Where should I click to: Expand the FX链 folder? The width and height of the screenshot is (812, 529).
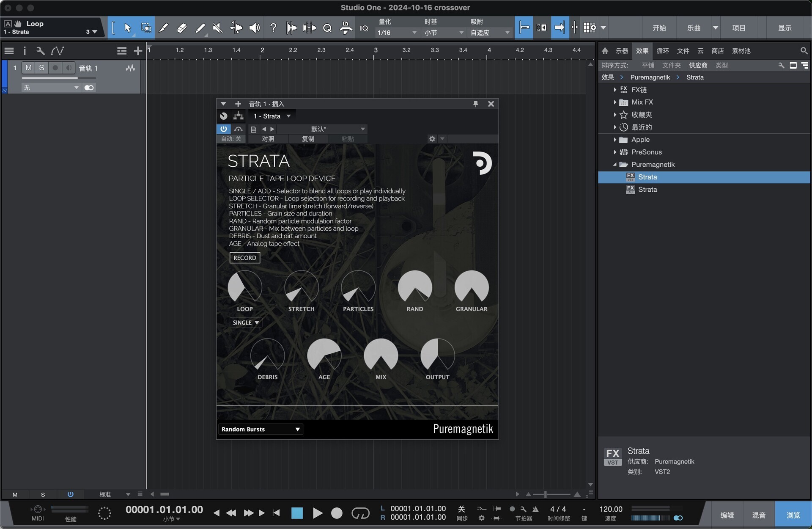coord(614,90)
